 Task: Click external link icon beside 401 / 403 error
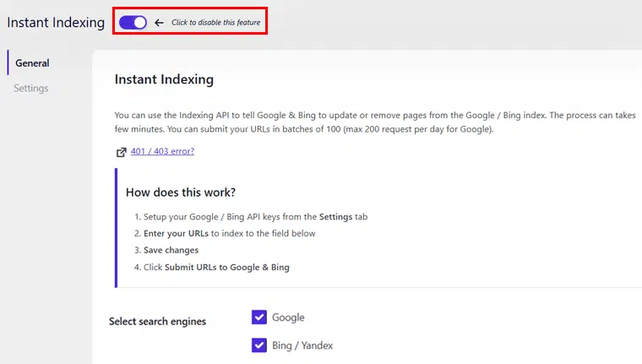click(121, 152)
